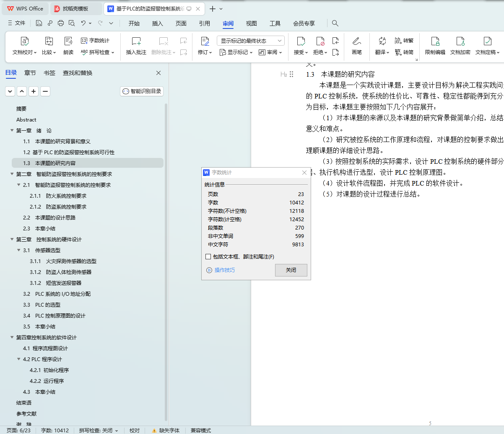
Task: Jump to 3.4 PLC 控制原理图的设计 heading
Action: tap(54, 316)
